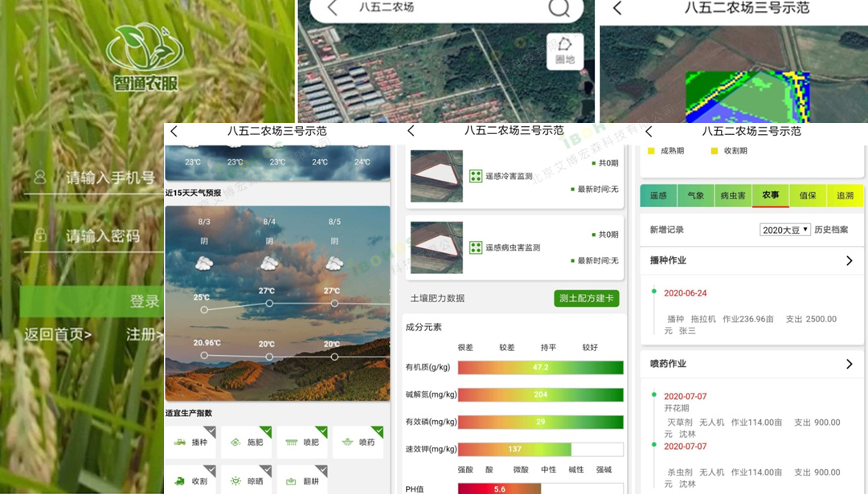Click the 测土配方建卡 button

586,298
